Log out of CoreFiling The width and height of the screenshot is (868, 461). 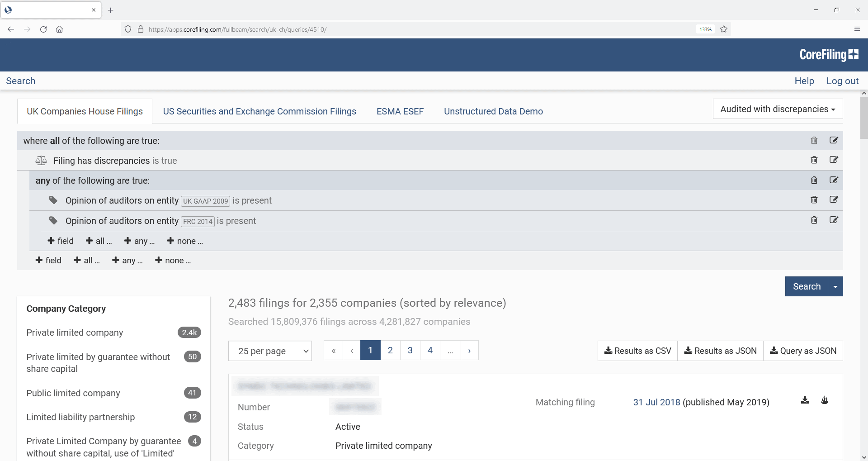click(x=843, y=81)
